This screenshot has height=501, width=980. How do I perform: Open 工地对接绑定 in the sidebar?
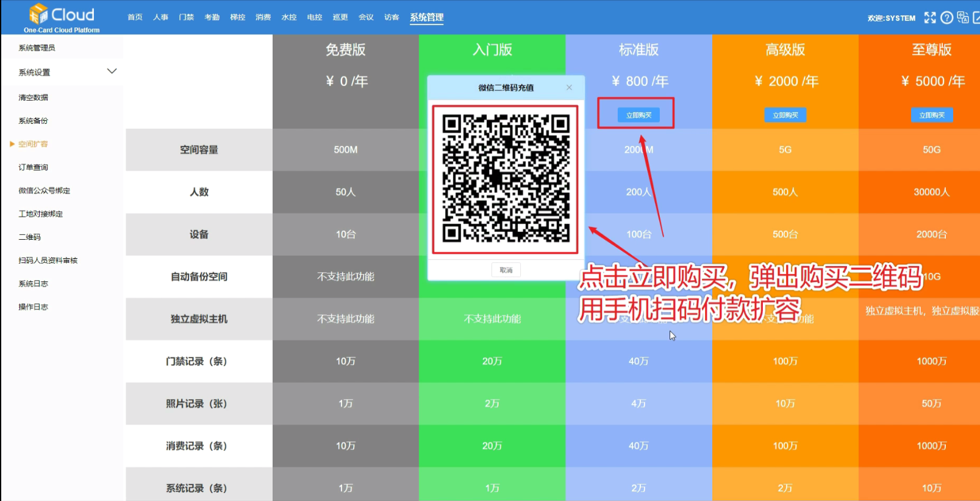(x=40, y=214)
